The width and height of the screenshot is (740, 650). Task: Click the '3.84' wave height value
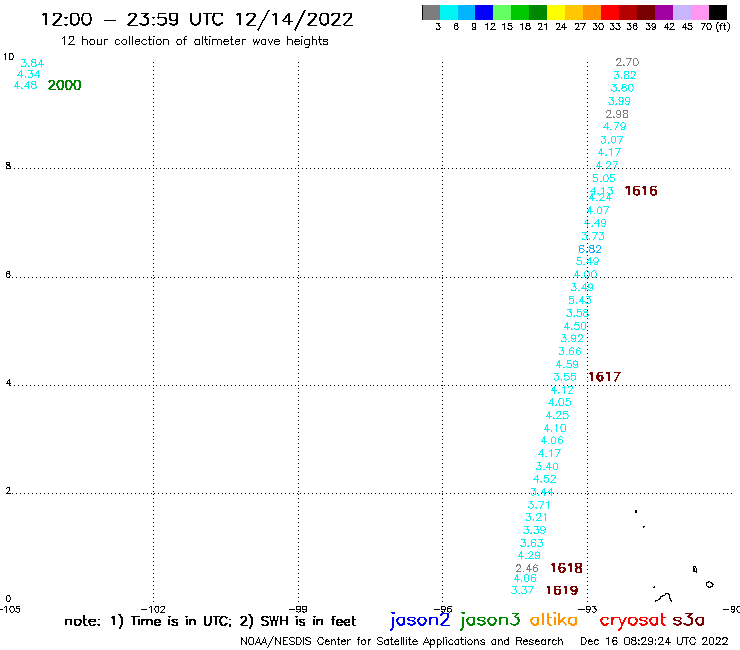click(x=32, y=63)
